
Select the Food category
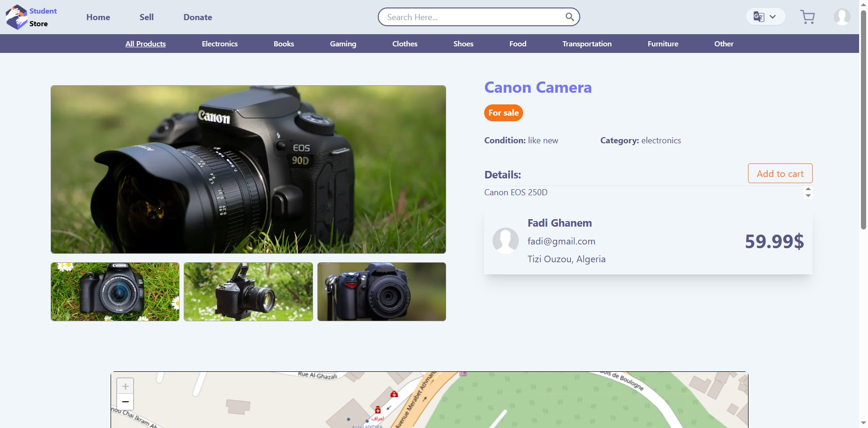pyautogui.click(x=518, y=44)
